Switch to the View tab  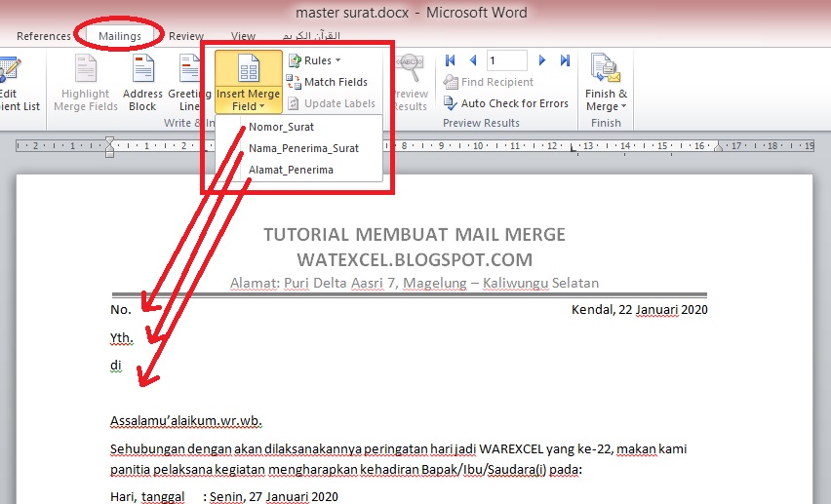pos(243,36)
